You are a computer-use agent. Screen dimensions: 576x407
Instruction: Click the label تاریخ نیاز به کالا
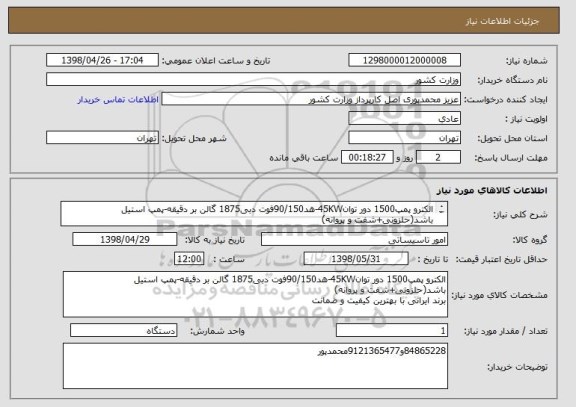tap(215, 240)
